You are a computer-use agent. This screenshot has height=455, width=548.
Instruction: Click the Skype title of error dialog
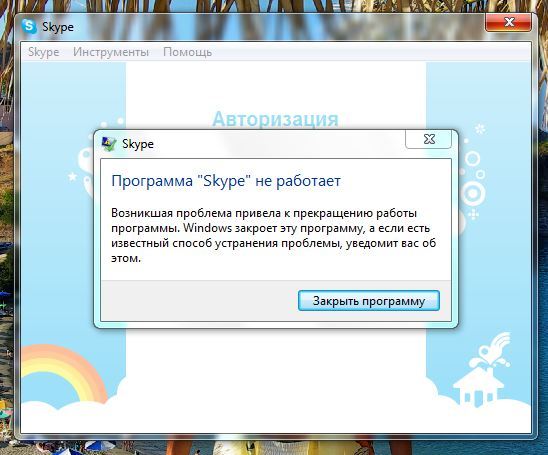[138, 144]
